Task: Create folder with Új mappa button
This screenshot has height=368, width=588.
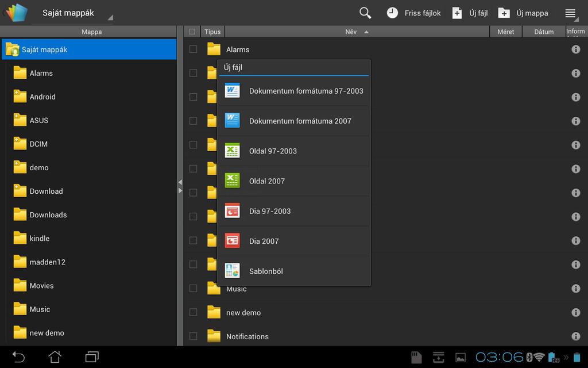Action: (x=523, y=13)
